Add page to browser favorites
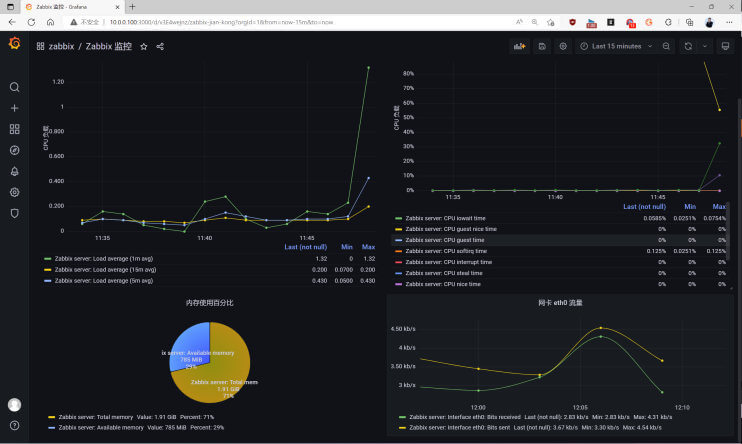This screenshot has height=444, width=742. click(x=550, y=22)
